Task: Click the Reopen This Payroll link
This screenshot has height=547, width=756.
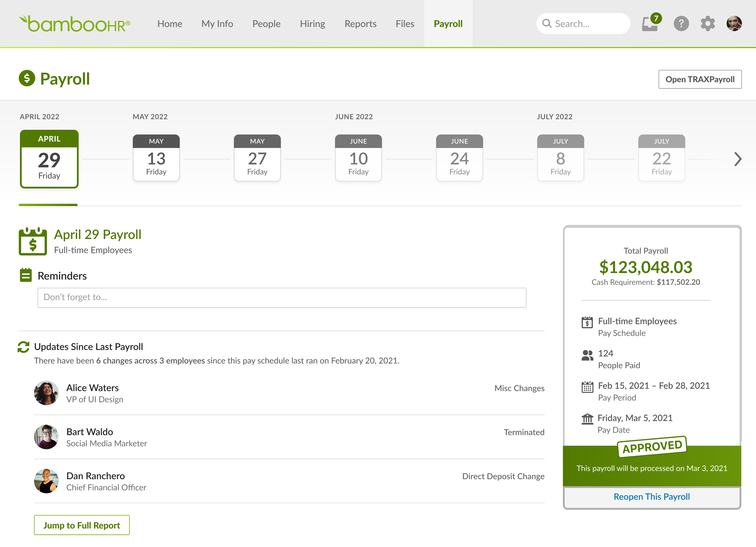Action: pos(651,496)
